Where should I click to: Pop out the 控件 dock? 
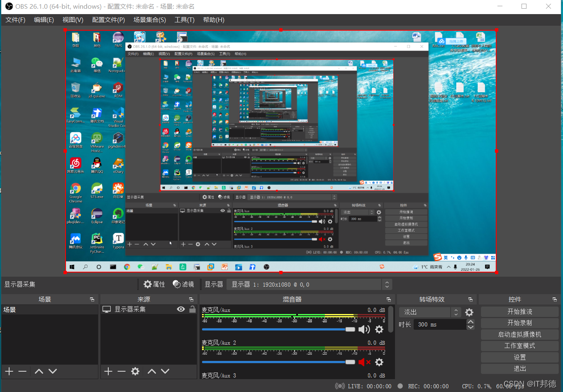click(x=555, y=299)
